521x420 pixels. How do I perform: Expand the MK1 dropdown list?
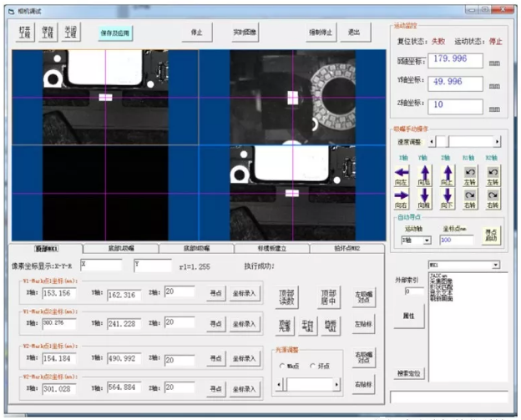pyautogui.click(x=496, y=265)
